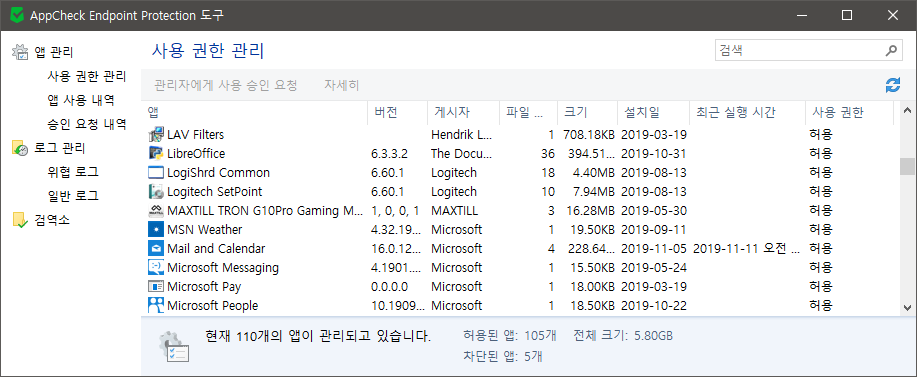Select the LibreOffice row name

(x=196, y=154)
